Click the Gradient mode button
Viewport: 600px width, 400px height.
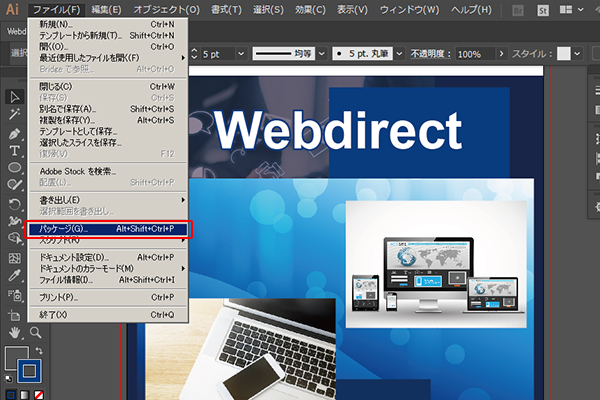24,394
